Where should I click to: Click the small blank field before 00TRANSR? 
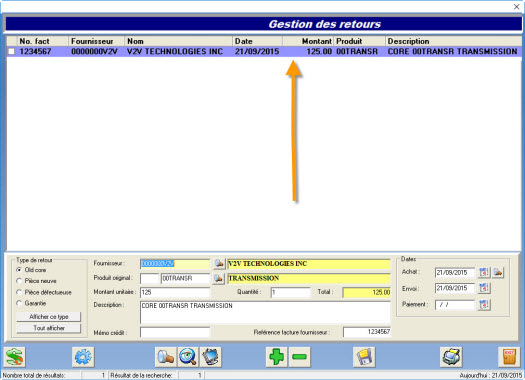[149, 278]
